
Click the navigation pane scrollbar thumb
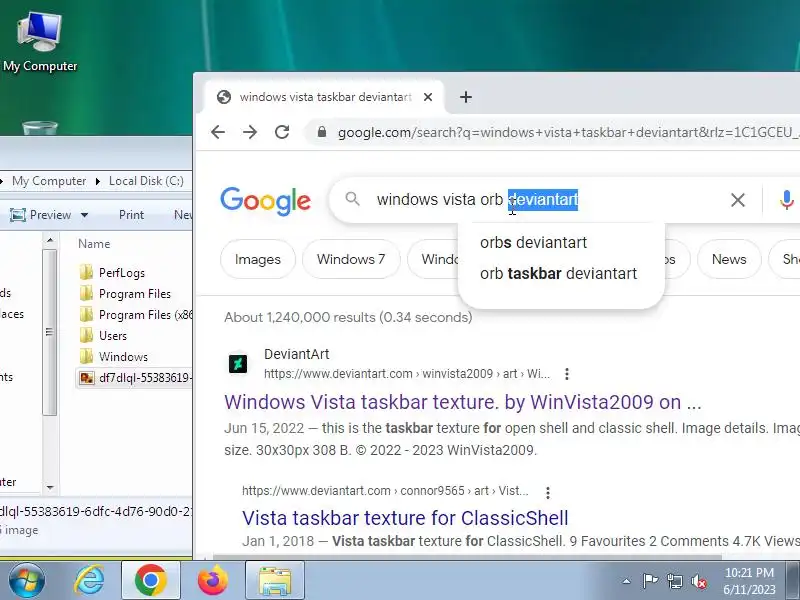point(49,332)
